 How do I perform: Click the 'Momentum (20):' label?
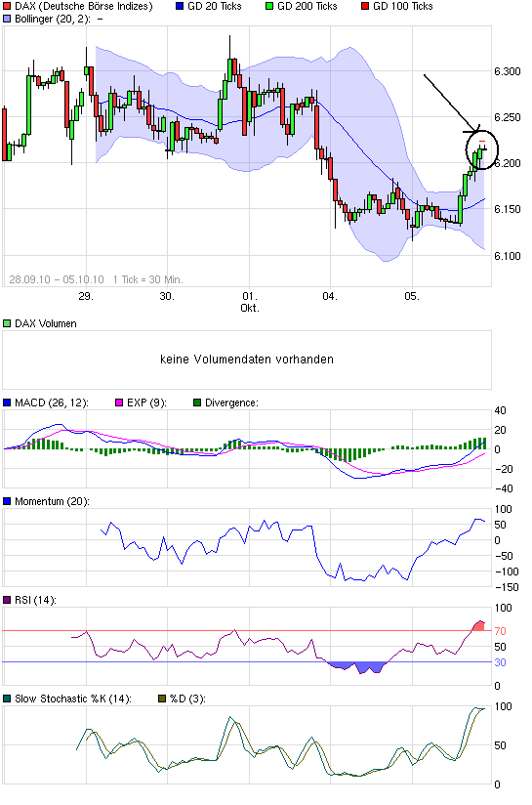click(x=52, y=501)
